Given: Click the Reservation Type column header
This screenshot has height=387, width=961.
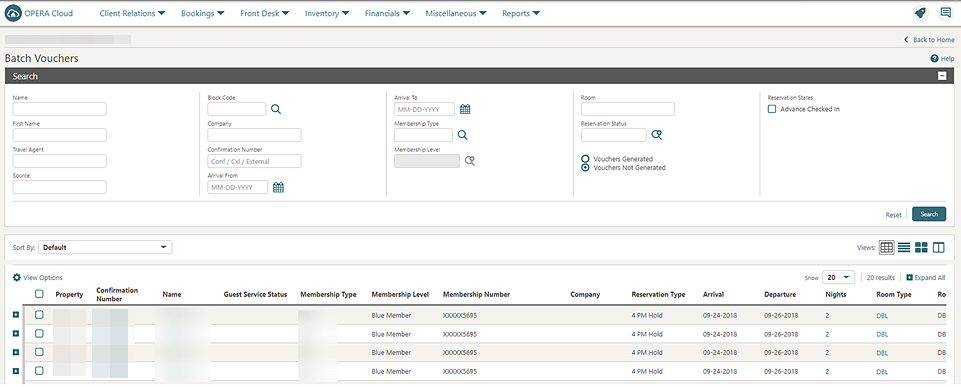Looking at the screenshot, I should 658,294.
